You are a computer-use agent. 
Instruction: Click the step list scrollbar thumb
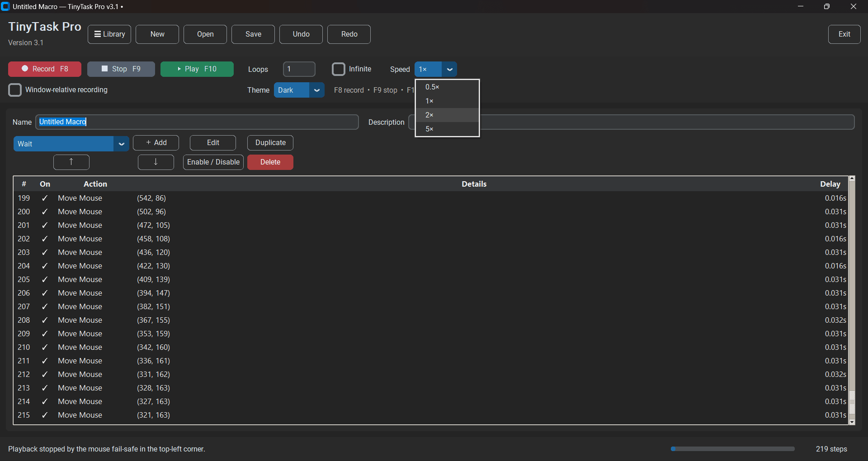coord(852,402)
